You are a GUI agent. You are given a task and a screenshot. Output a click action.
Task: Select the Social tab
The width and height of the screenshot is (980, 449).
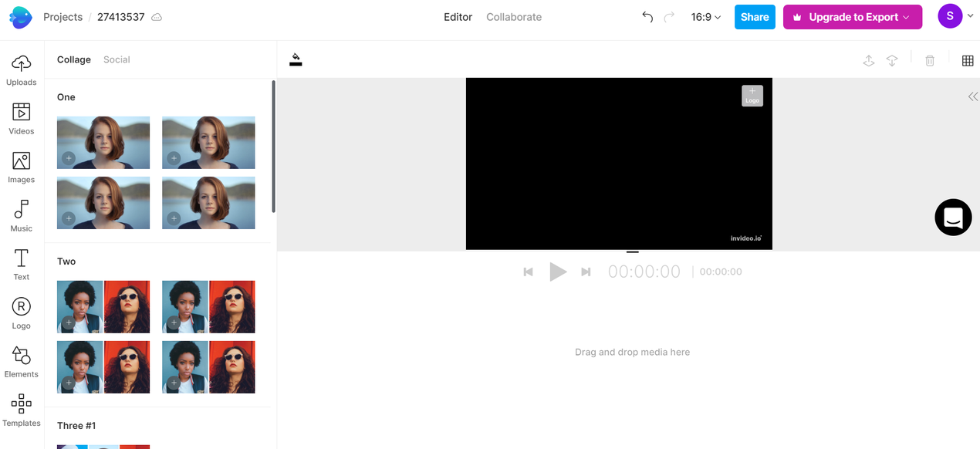tap(117, 59)
